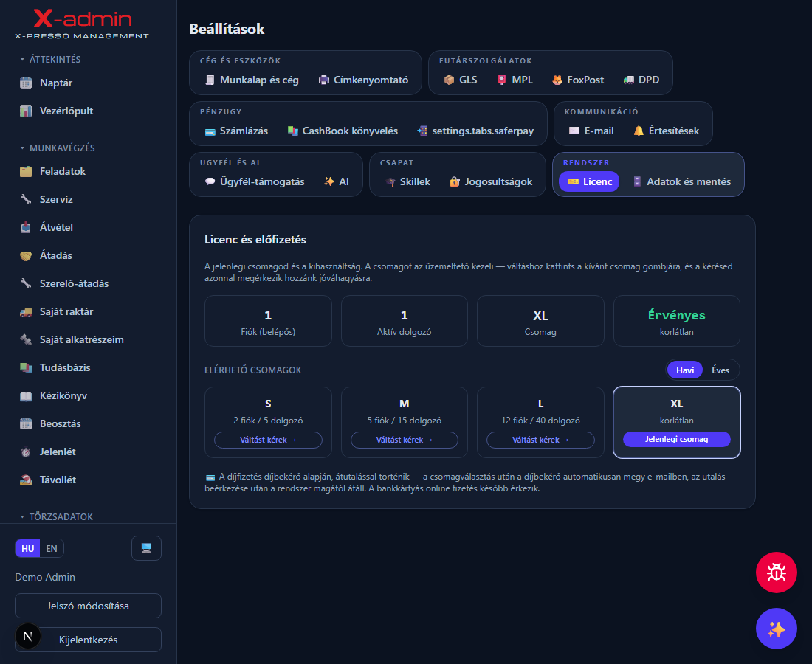Select the XL package card
This screenshot has width=812, height=664.
pyautogui.click(x=676, y=422)
